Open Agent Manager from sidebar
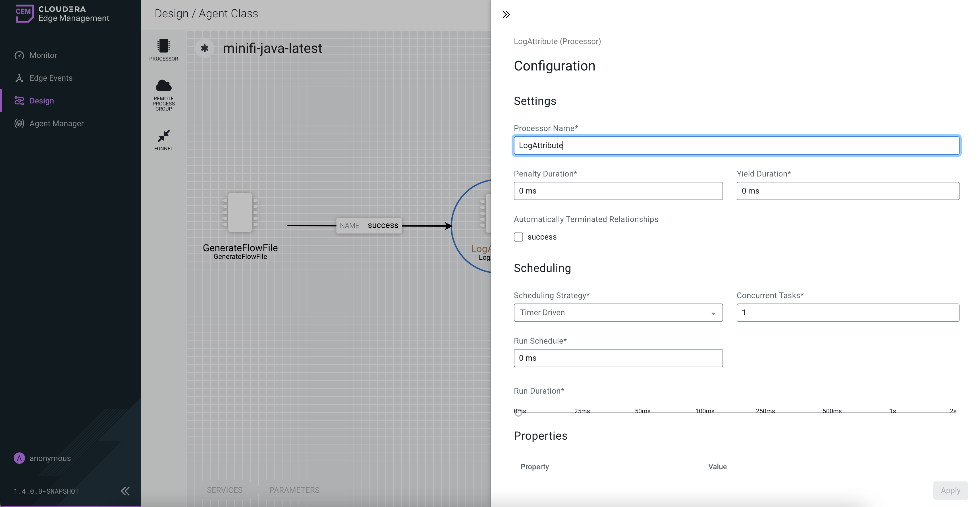 [x=56, y=124]
